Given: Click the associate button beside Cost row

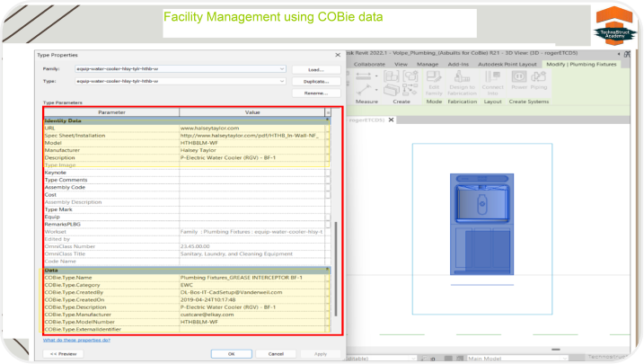Looking at the screenshot, I should coord(328,195).
